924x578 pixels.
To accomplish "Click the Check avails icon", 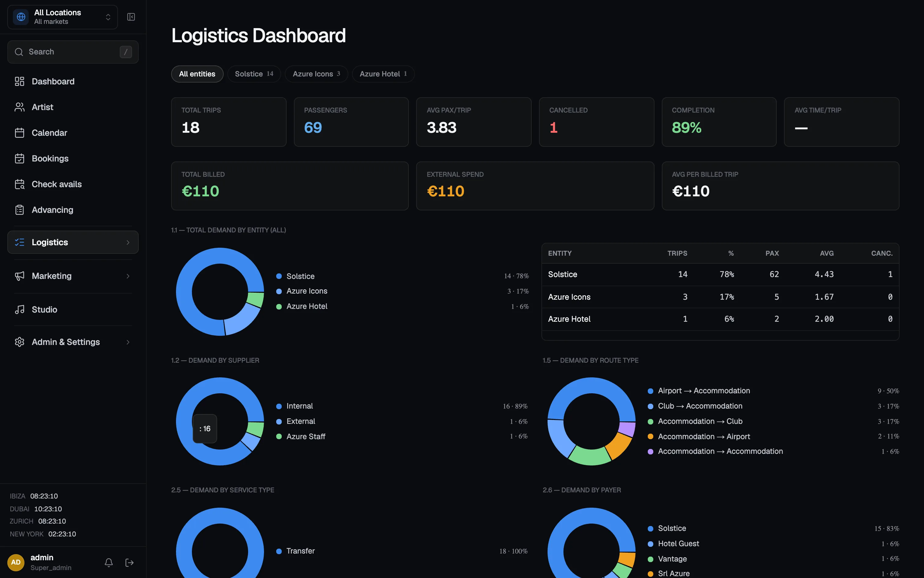I will click(x=20, y=184).
